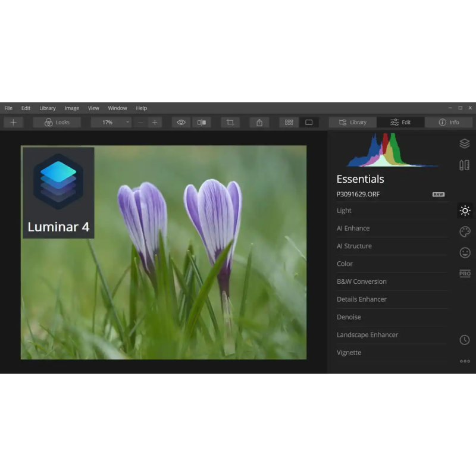Image resolution: width=476 pixels, height=476 pixels.
Task: Toggle the eye preview of original
Action: (x=181, y=122)
